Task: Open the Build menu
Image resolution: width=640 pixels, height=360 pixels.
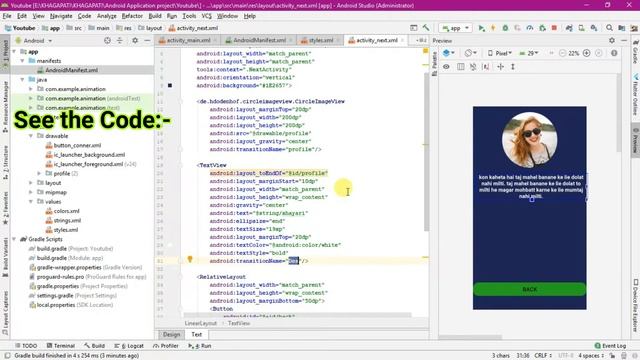Action: tap(155, 16)
